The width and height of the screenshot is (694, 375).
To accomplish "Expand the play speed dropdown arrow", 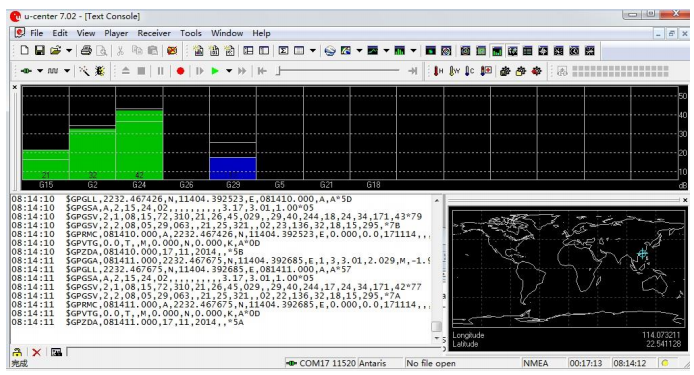I will (229, 71).
